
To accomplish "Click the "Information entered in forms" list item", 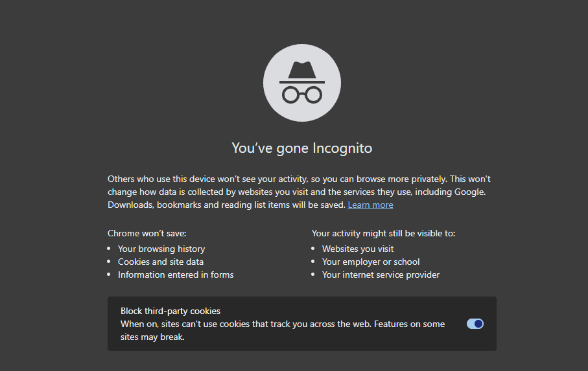I will [176, 275].
